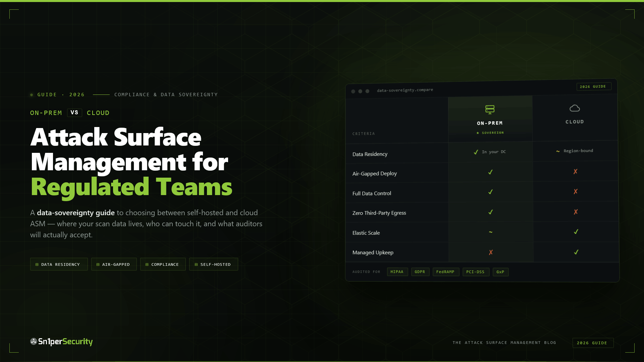Click the Data Residency Cloud tilde mark
The height and width of the screenshot is (362, 644).
(x=558, y=151)
